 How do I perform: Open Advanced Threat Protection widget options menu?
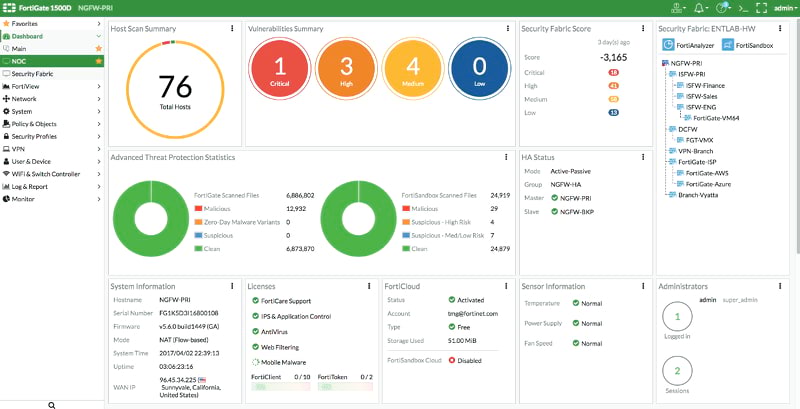pyautogui.click(x=506, y=157)
